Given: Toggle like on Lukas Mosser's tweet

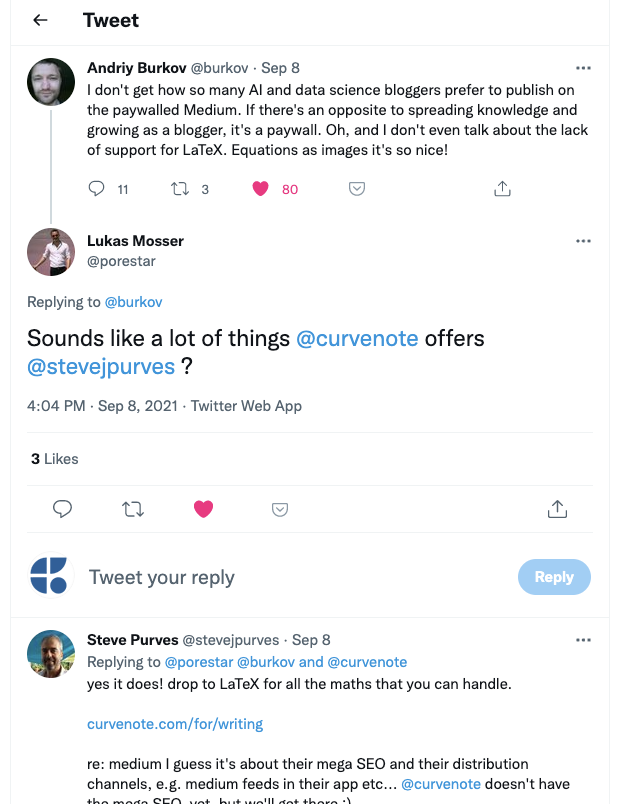Looking at the screenshot, I should click(x=203, y=509).
